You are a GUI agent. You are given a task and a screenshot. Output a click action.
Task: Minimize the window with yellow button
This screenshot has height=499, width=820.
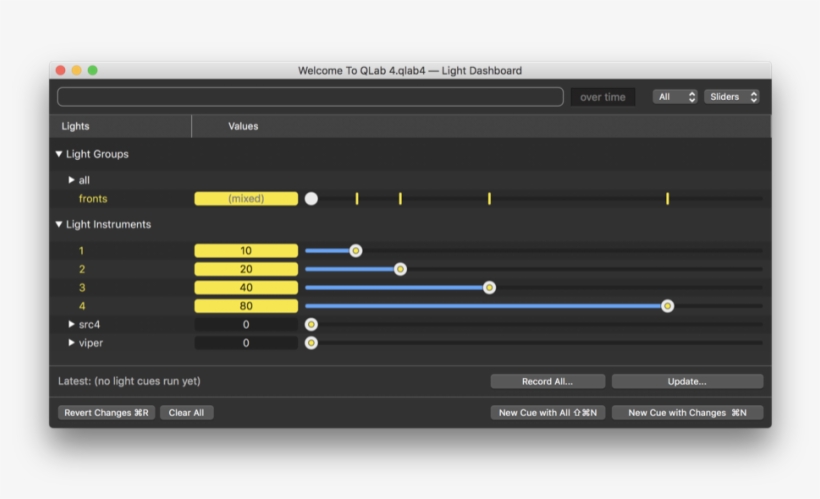(76, 70)
